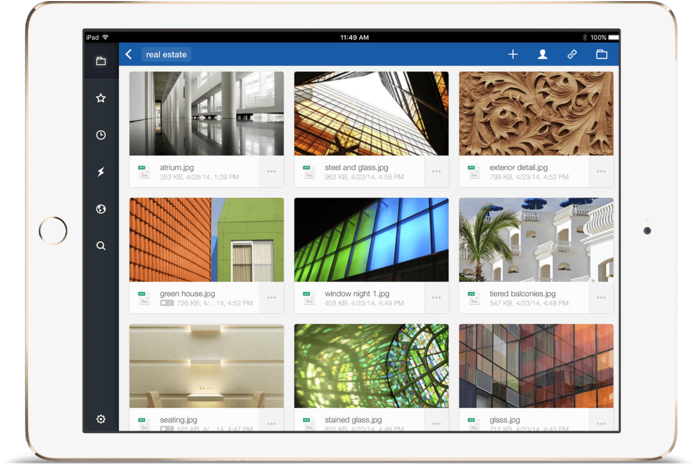Image resolution: width=695 pixels, height=465 pixels.
Task: Open the share person icon
Action: click(543, 55)
